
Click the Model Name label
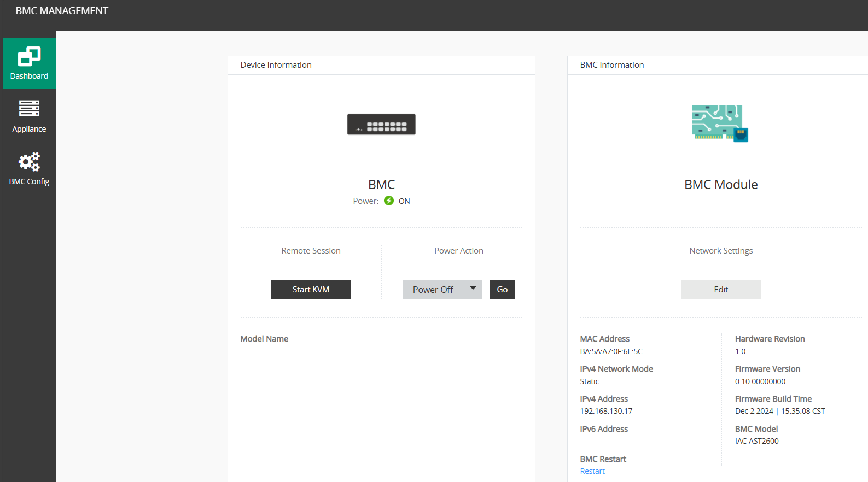pos(264,339)
